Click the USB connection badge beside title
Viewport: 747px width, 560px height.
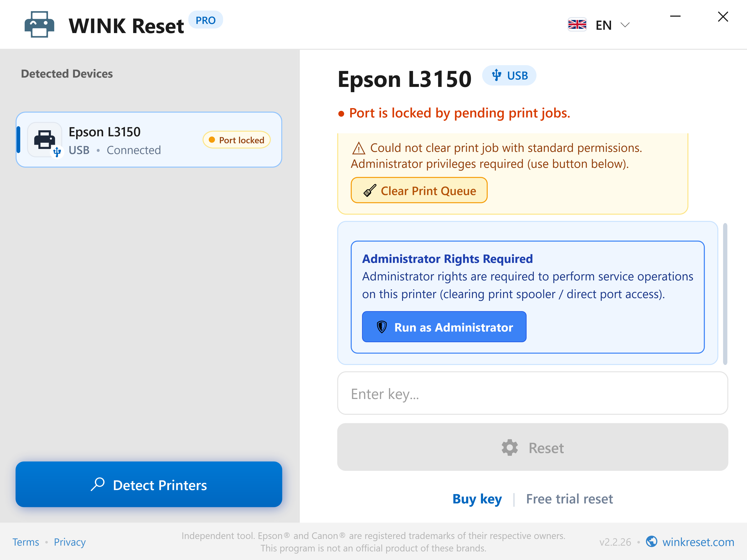[509, 75]
